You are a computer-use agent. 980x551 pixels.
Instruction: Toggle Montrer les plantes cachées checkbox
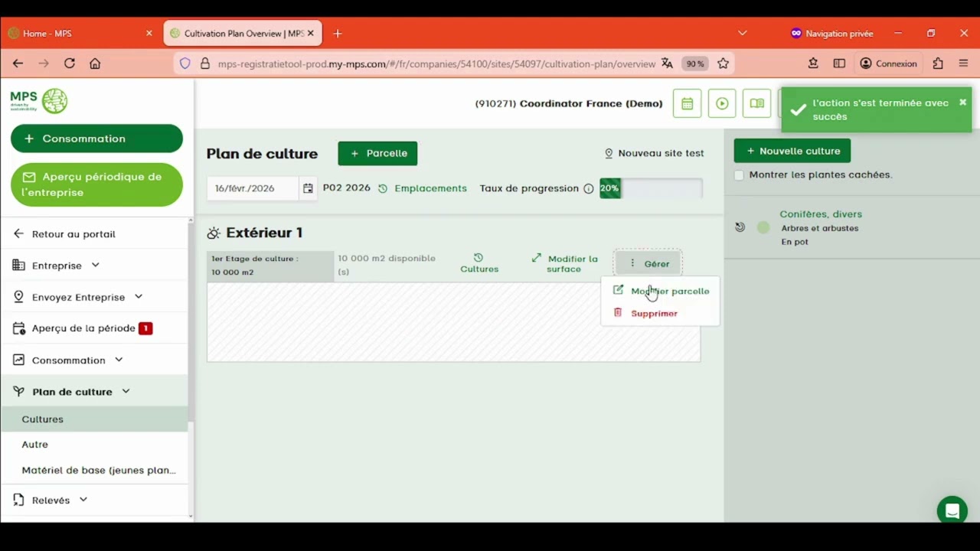(739, 175)
